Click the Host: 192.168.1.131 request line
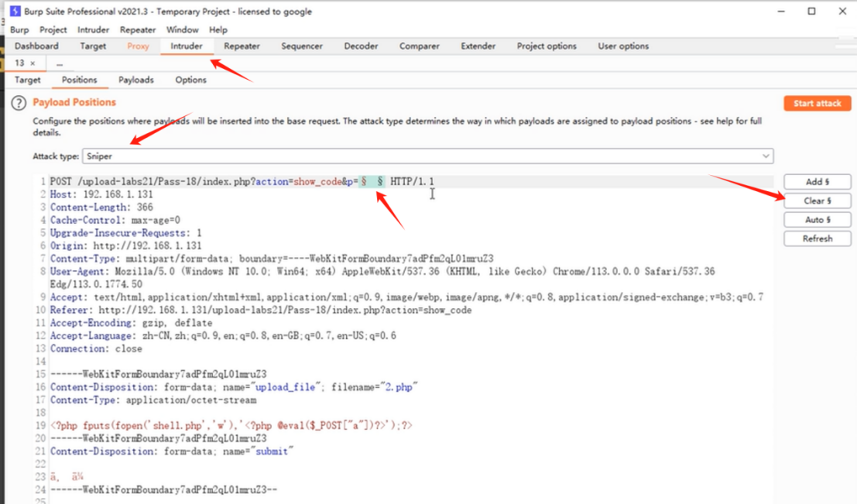Viewport: 857px width, 504px height. (101, 194)
